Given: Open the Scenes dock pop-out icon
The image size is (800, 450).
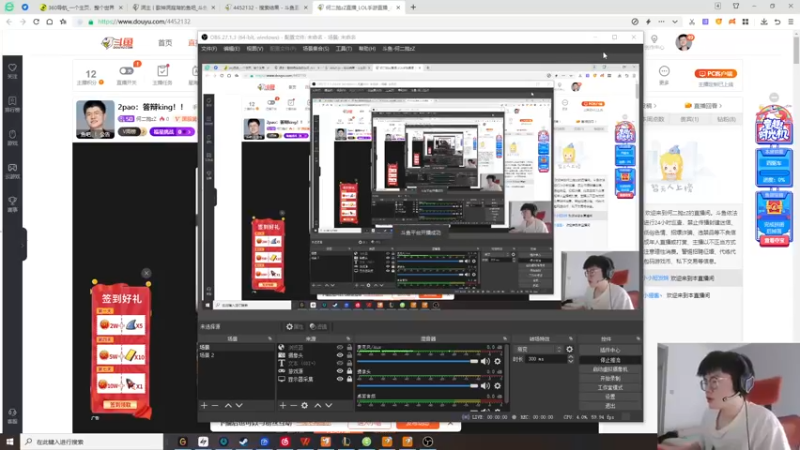Looking at the screenshot, I should pyautogui.click(x=269, y=339).
